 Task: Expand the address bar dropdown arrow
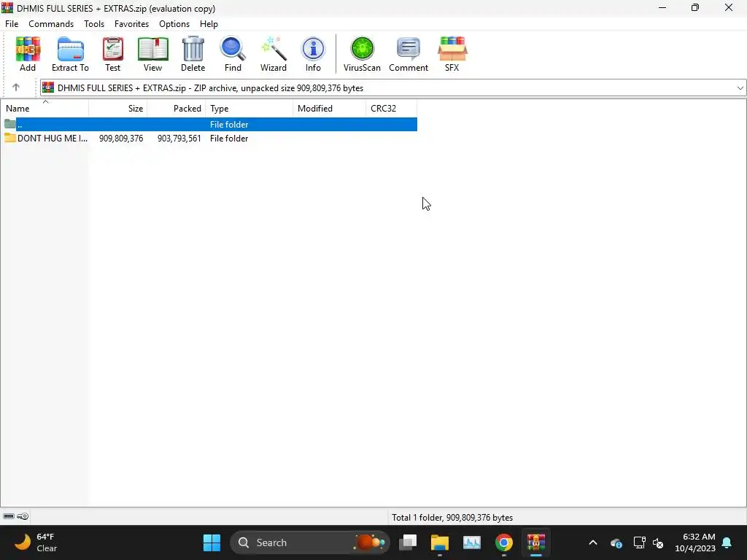[x=740, y=88]
